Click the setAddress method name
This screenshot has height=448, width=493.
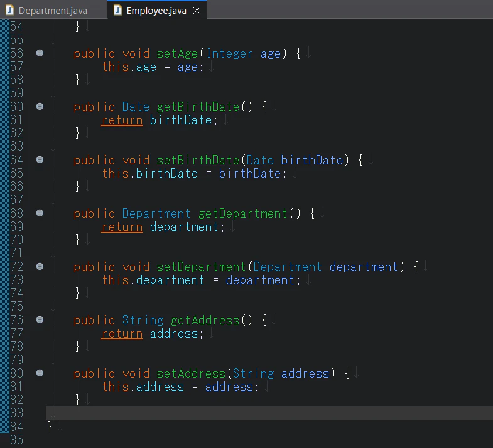click(191, 374)
